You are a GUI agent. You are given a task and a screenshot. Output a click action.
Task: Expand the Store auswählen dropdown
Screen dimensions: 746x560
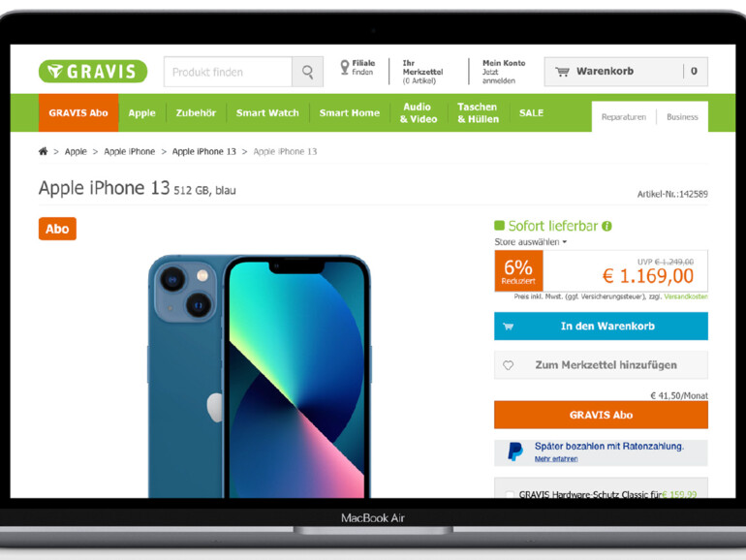coord(531,241)
